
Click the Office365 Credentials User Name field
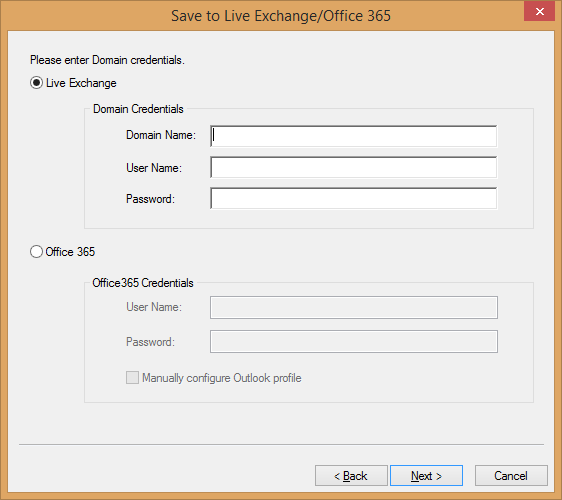pos(354,307)
